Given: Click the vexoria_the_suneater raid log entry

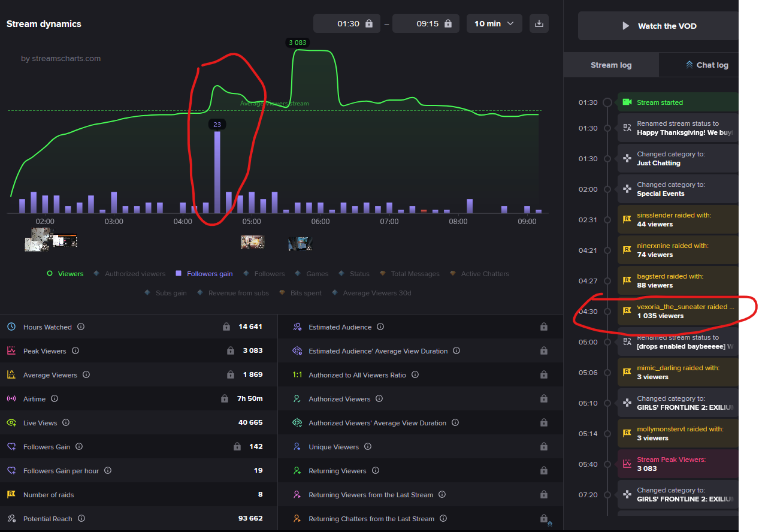Looking at the screenshot, I should point(677,311).
